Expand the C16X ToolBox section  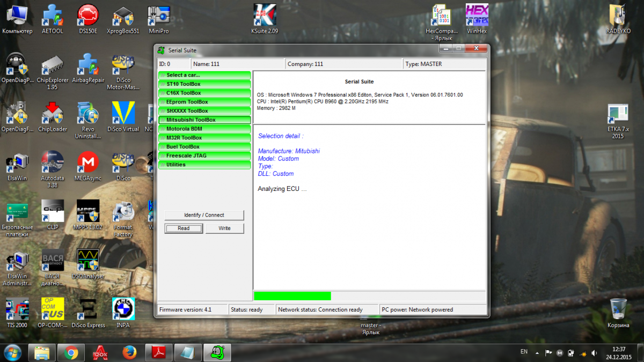click(204, 93)
